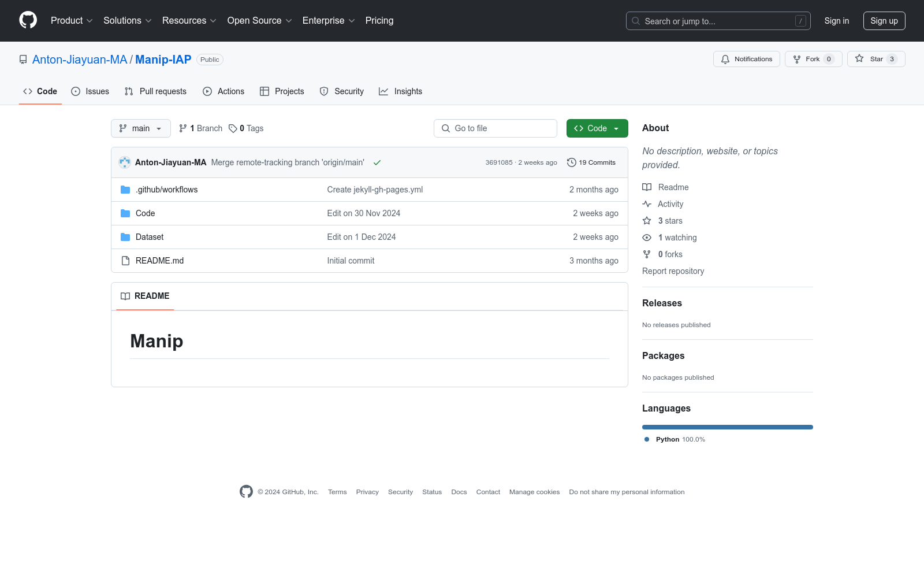Viewport: 924px width, 578px height.
Task: Switch to the Insights tab
Action: tap(401, 91)
